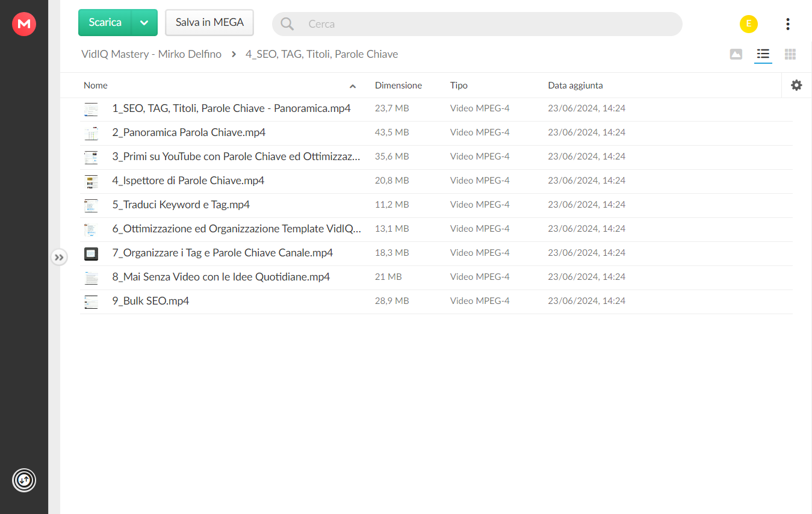
Task: Expand the Scarica dropdown arrow
Action: tap(144, 23)
